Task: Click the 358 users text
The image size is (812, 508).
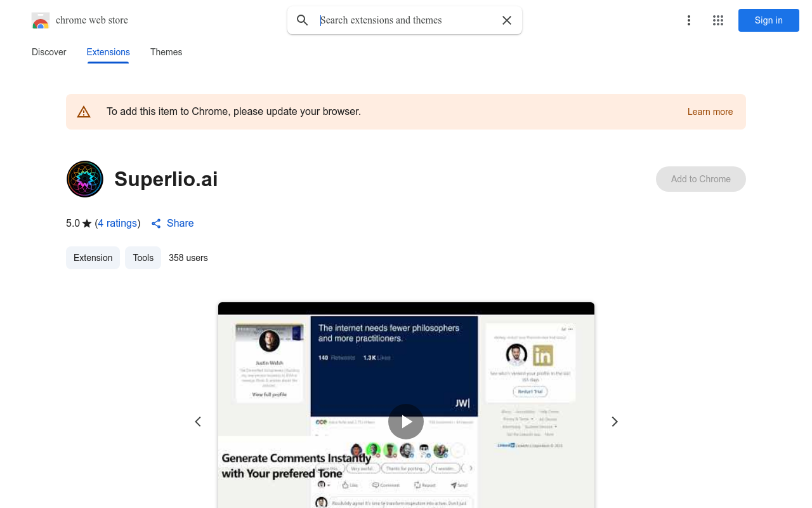Action: coord(188,258)
